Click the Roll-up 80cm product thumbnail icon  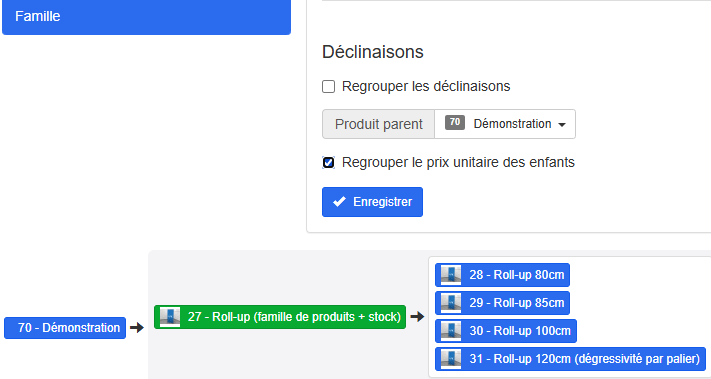451,275
